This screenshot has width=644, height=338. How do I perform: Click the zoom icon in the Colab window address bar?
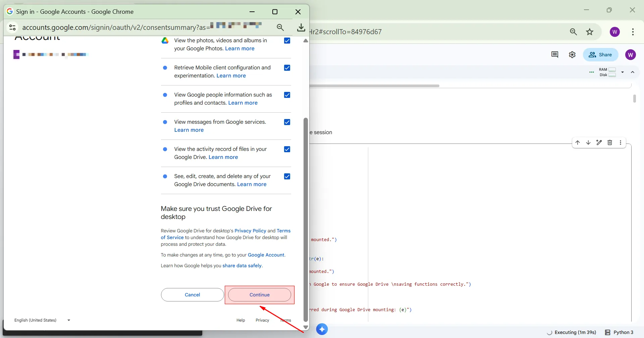(x=574, y=32)
